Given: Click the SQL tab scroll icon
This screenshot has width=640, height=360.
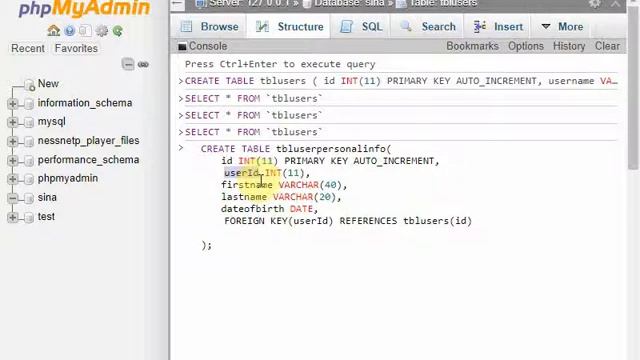Looking at the screenshot, I should [x=347, y=27].
